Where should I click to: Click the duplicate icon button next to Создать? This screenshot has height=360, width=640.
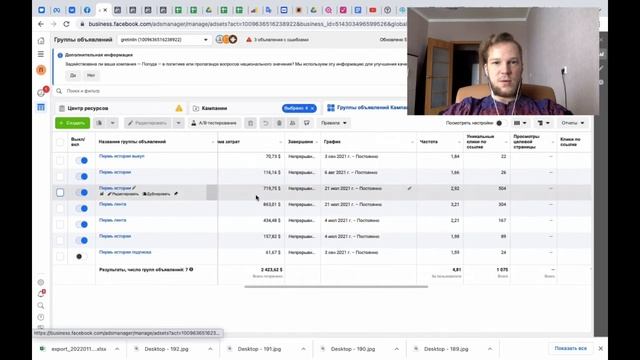(x=99, y=123)
